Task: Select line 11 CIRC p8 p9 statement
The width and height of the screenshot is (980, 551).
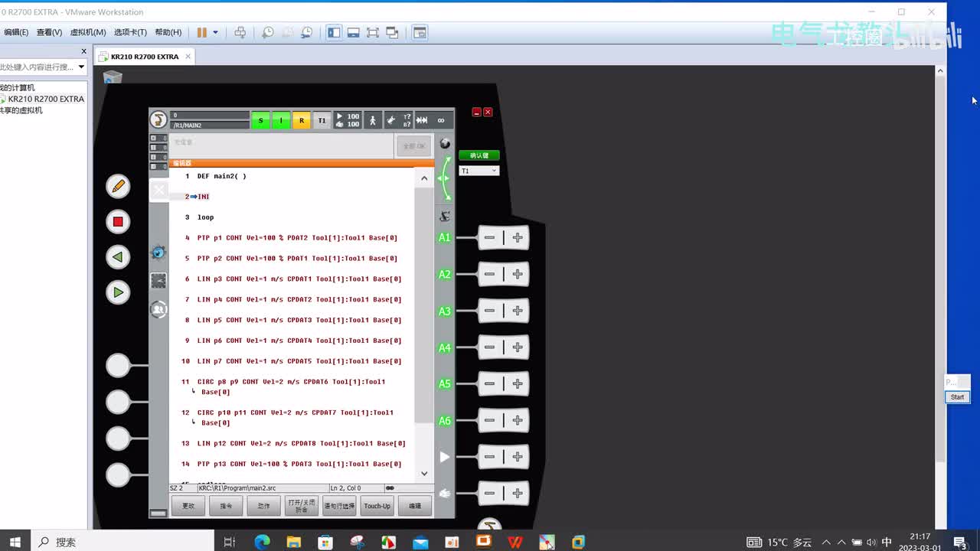Action: pos(291,386)
